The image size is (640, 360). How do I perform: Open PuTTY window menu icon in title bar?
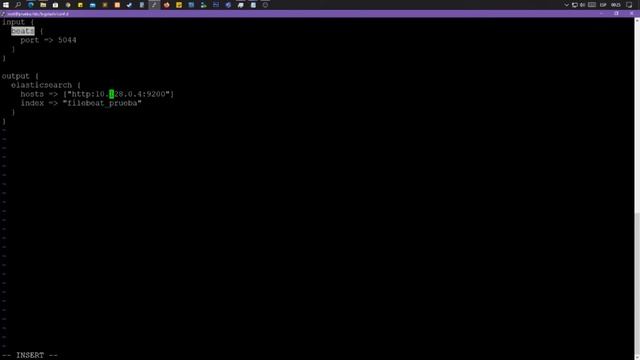[3, 13]
